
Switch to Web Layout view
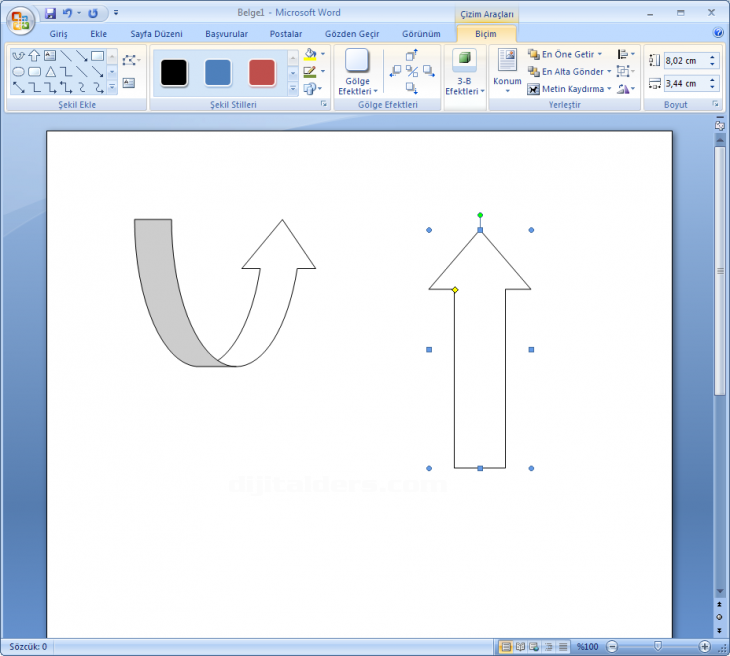click(534, 647)
